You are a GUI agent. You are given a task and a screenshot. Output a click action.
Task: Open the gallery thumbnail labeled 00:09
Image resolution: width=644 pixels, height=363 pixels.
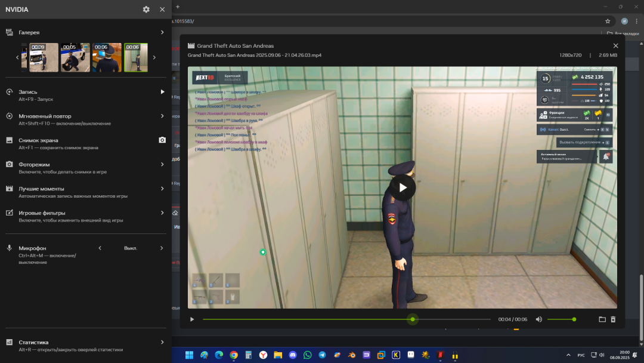point(44,57)
